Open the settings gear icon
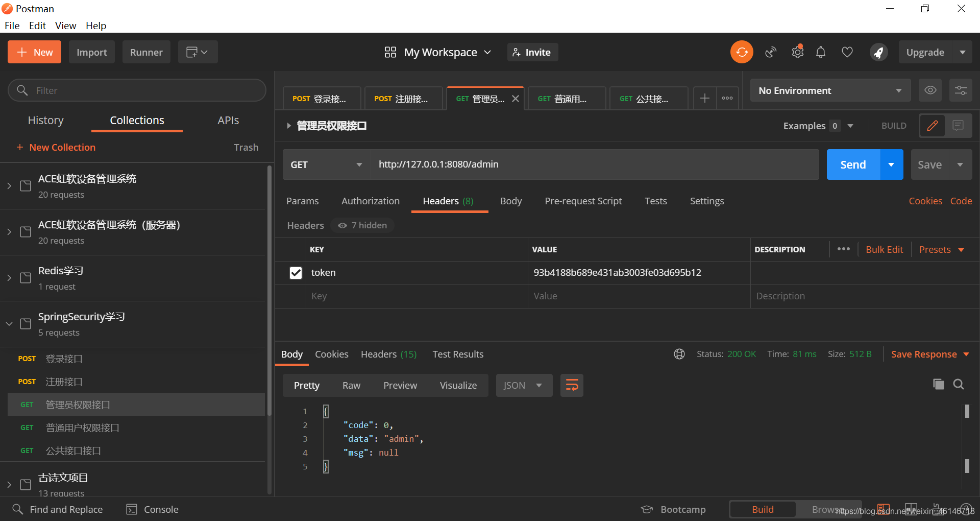The image size is (980, 521). (797, 52)
